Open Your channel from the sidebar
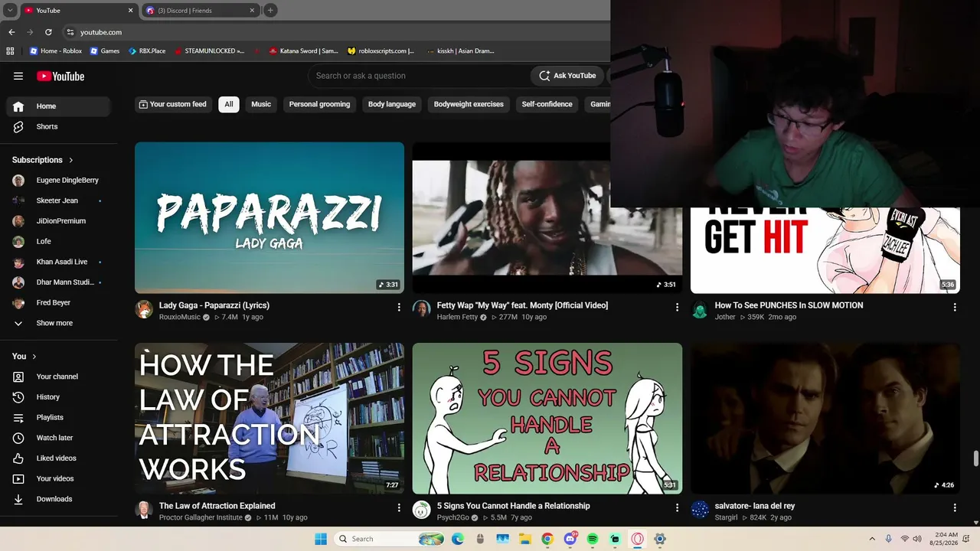The height and width of the screenshot is (551, 980). coord(59,377)
